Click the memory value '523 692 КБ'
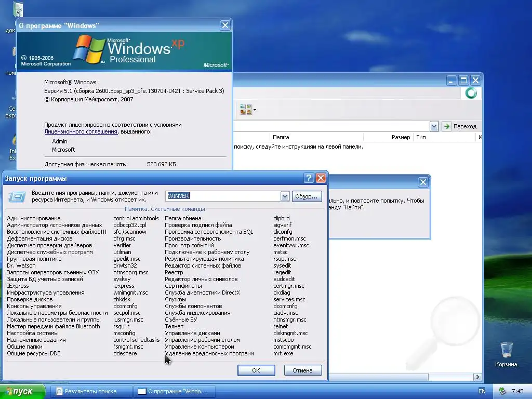This screenshot has height=399, width=532. click(162, 164)
